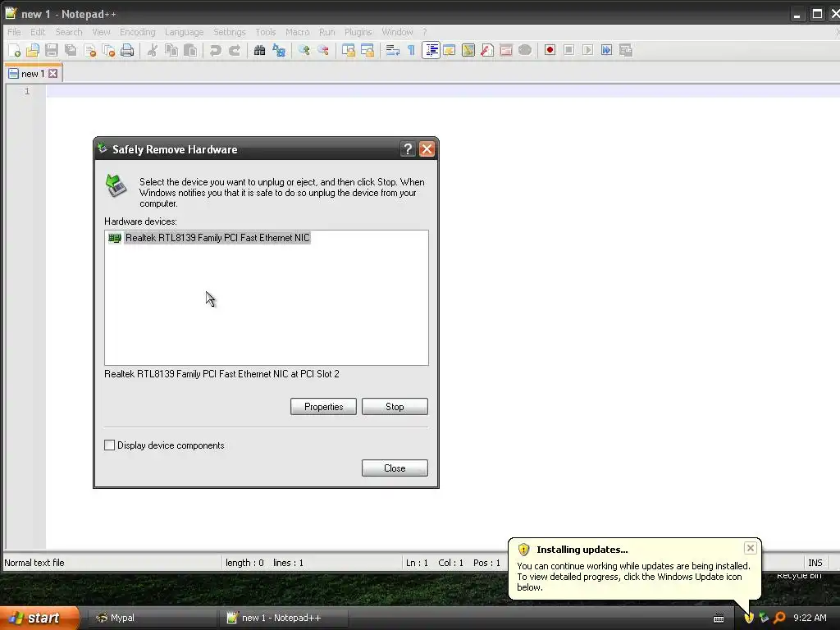This screenshot has width=840, height=630.
Task: Click Save Current Recorded Macro icon
Action: (626, 50)
